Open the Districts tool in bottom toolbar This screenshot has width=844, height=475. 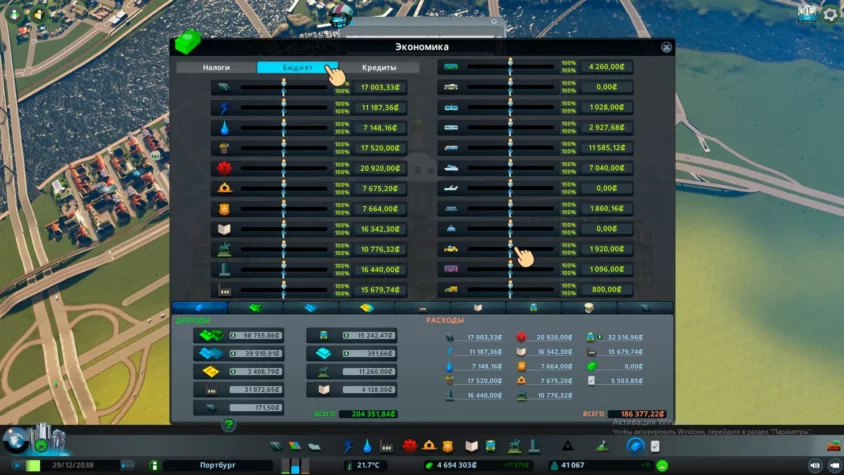click(314, 446)
